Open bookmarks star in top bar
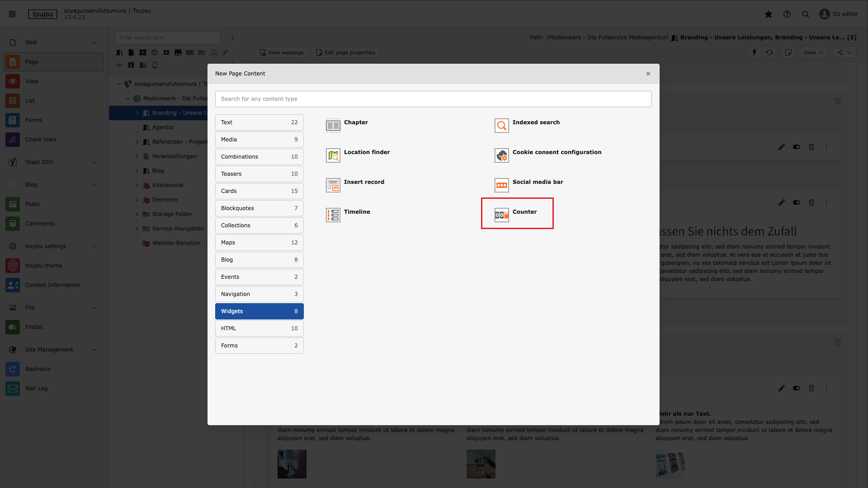This screenshot has width=868, height=488. (x=768, y=14)
